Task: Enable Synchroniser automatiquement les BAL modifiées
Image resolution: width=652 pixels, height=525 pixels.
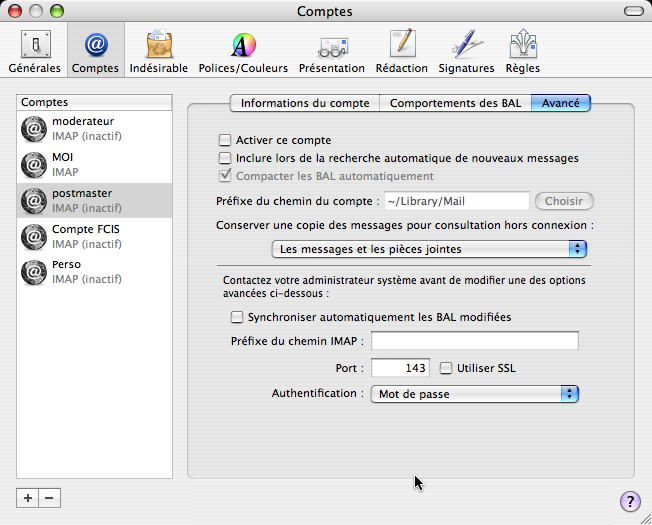Action: coord(237,317)
